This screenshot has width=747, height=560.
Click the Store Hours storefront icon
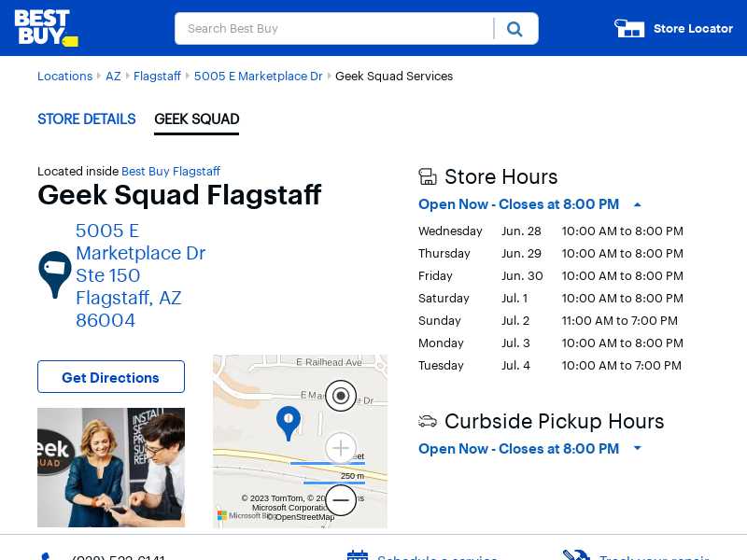pos(428,176)
